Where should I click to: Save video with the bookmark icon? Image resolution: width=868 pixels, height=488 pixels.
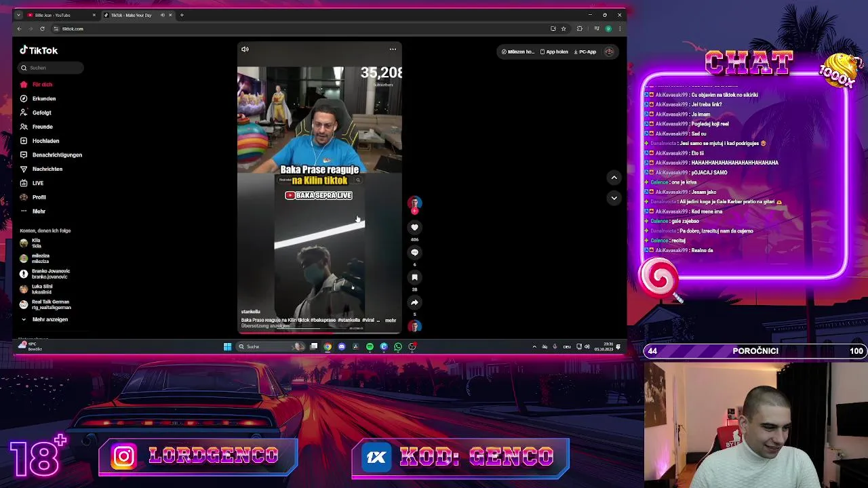coord(414,277)
